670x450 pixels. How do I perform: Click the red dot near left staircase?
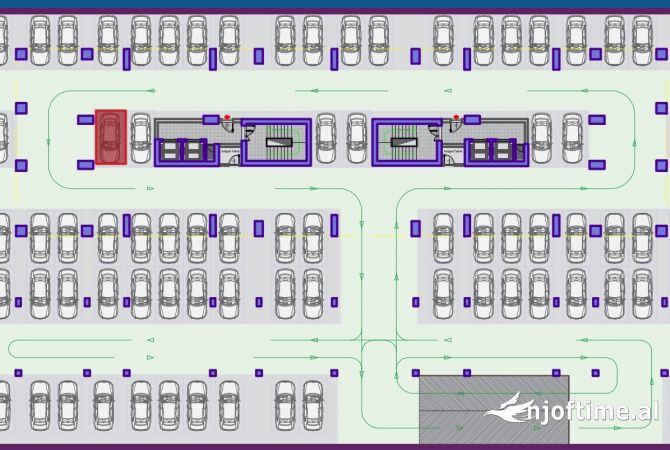(x=228, y=117)
